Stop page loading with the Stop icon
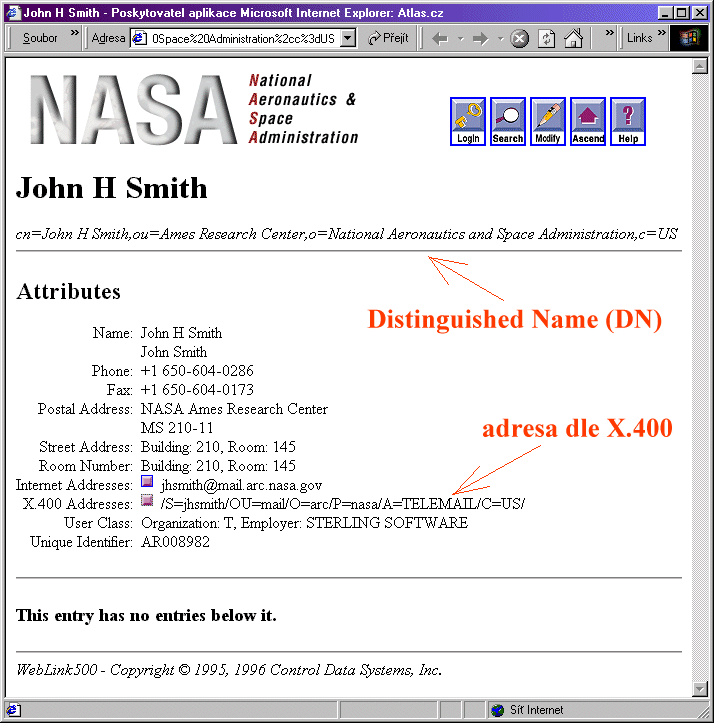714x723 pixels. coord(519,39)
